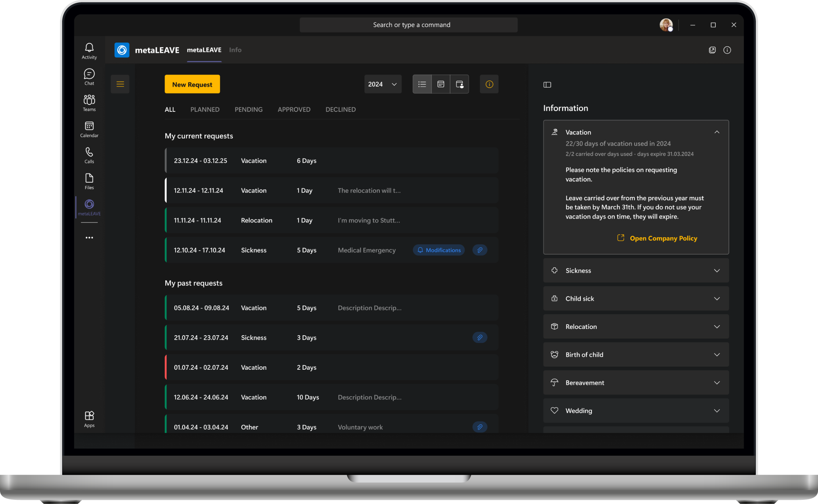818x504 pixels.
Task: Click the Vacation beach icon in Information
Action: click(x=554, y=132)
